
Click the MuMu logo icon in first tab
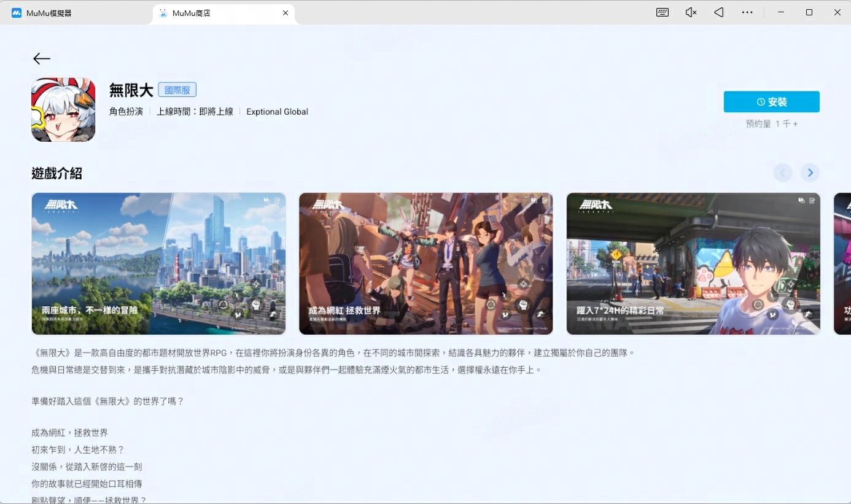coord(17,13)
